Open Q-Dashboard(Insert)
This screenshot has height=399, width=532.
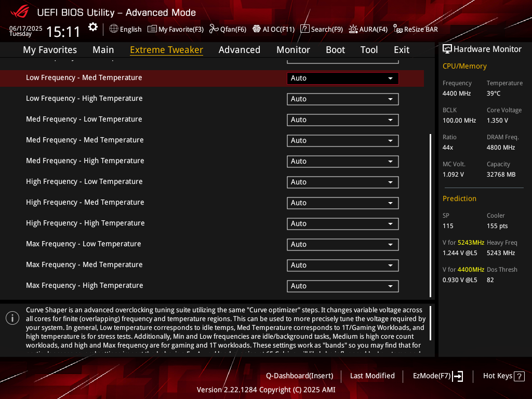[300, 376]
